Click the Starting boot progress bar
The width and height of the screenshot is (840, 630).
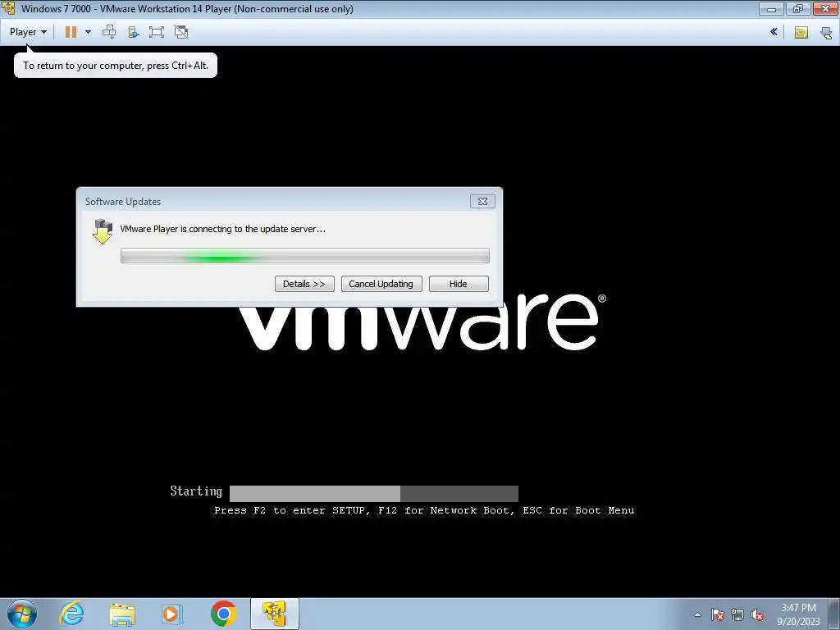(x=374, y=493)
